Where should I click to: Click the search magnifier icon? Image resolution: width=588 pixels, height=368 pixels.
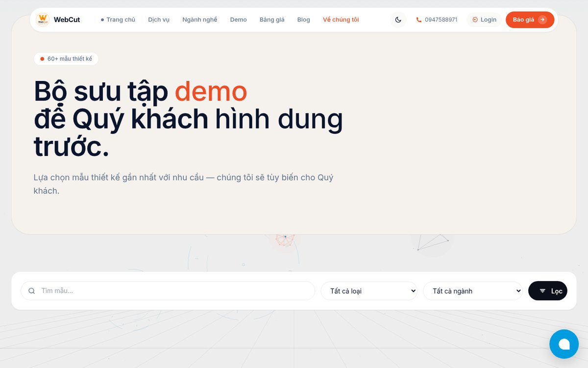tap(32, 291)
